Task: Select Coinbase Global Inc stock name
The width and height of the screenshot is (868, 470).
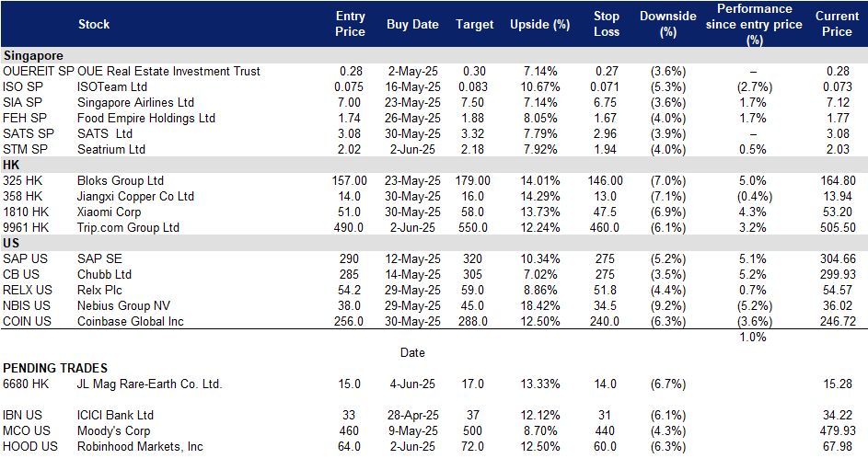Action: tap(131, 321)
